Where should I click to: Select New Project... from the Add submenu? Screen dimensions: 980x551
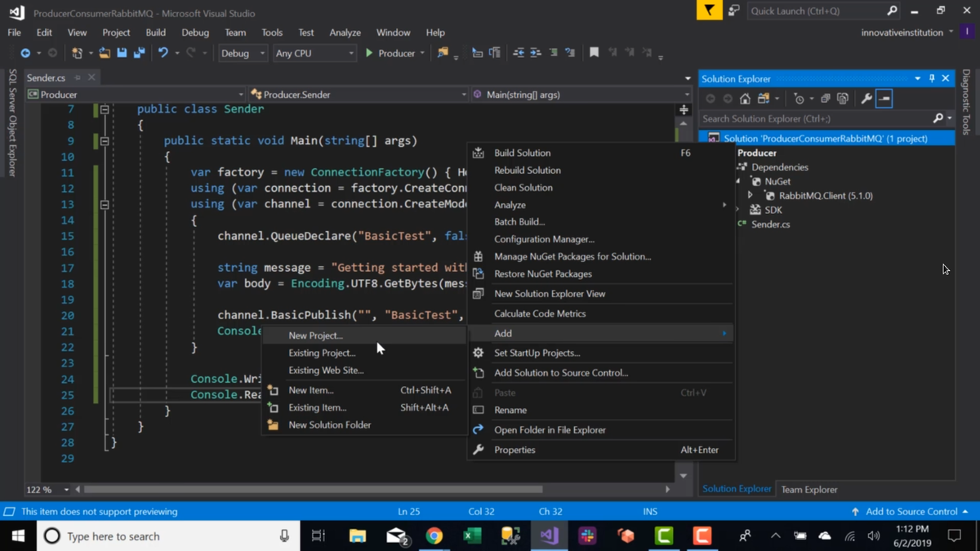coord(315,335)
